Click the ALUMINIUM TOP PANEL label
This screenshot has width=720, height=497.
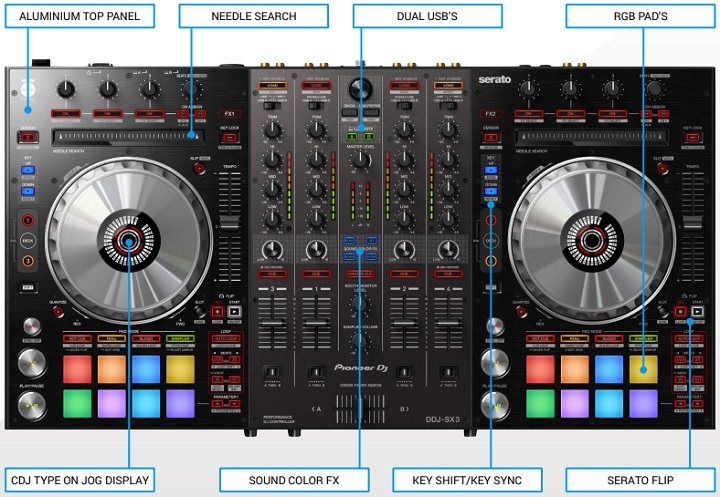pyautogui.click(x=79, y=16)
